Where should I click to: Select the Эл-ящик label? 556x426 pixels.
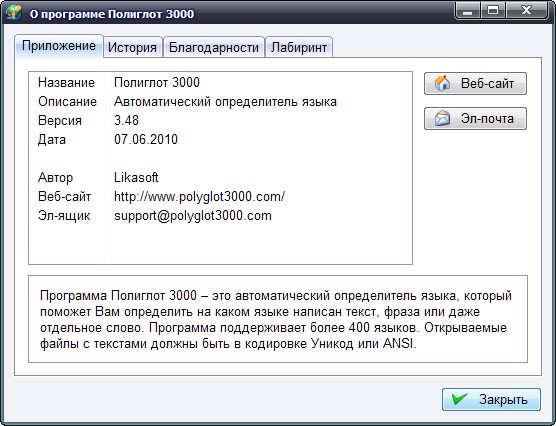click(64, 216)
